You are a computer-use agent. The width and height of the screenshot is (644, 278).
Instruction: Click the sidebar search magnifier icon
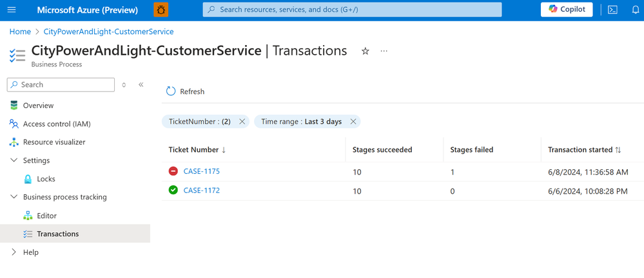tap(14, 84)
